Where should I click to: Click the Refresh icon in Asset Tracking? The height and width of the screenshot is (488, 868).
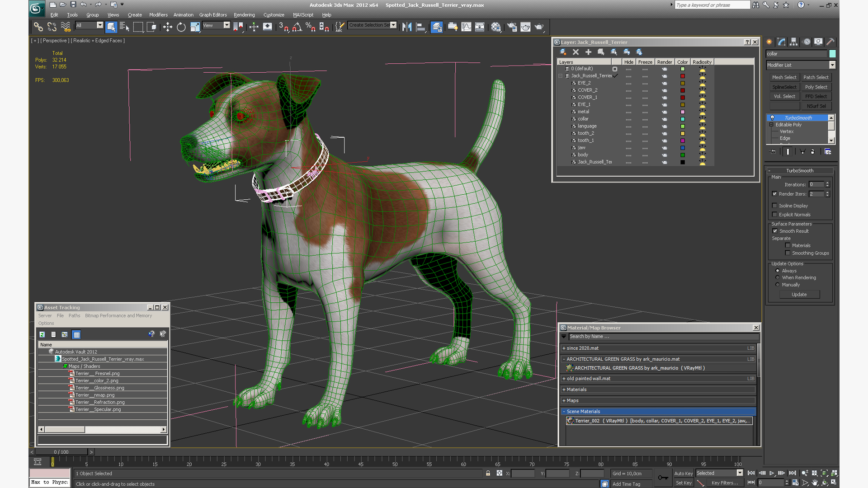[x=42, y=334]
